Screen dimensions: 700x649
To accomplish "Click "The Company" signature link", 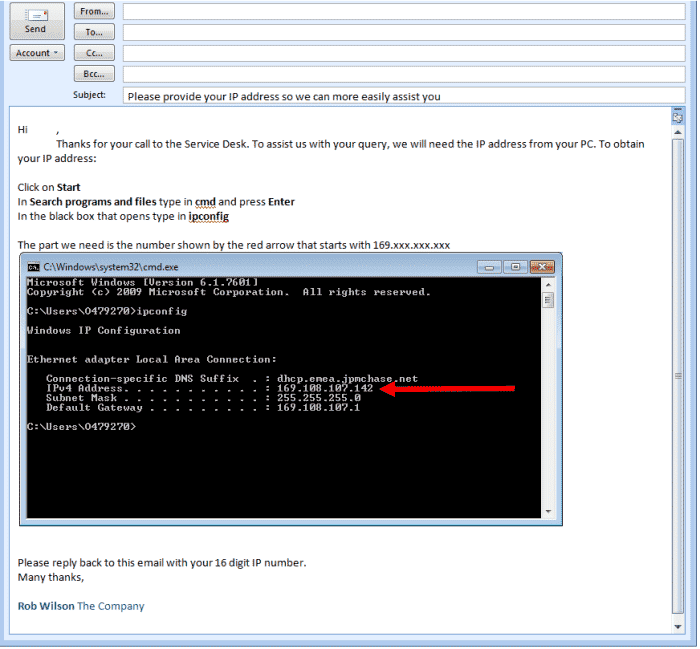I will tap(111, 606).
